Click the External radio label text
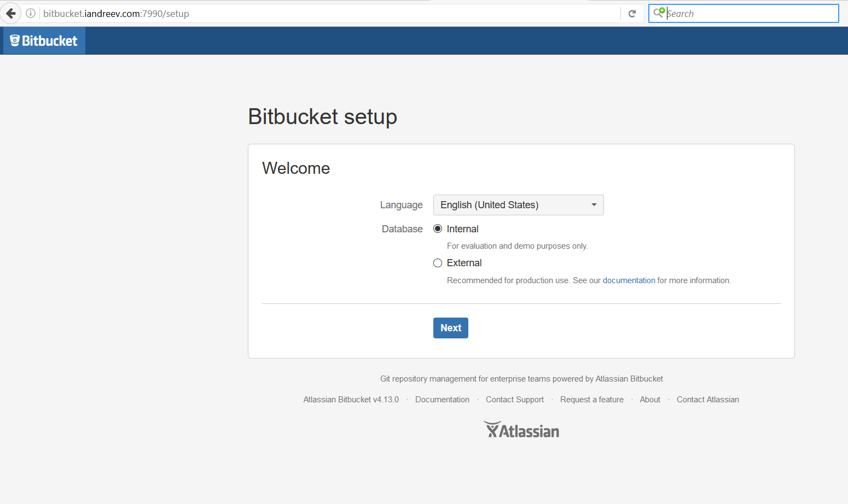This screenshot has width=848, height=504. [464, 263]
